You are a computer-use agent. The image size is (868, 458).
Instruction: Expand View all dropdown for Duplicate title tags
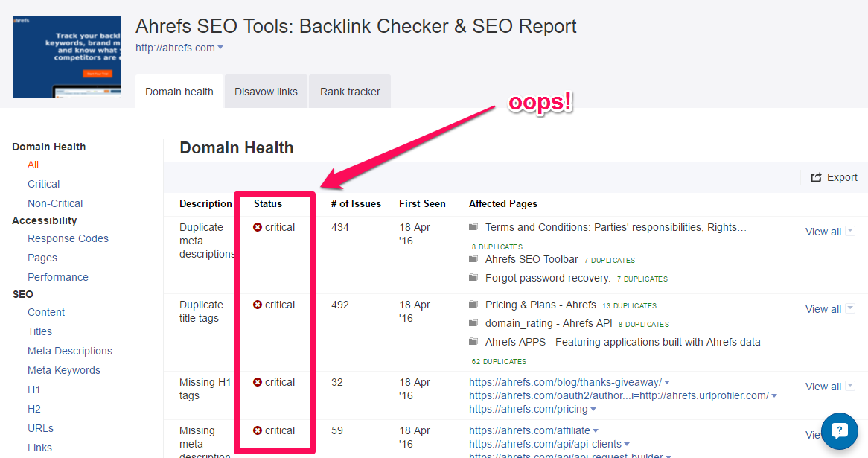pyautogui.click(x=850, y=308)
